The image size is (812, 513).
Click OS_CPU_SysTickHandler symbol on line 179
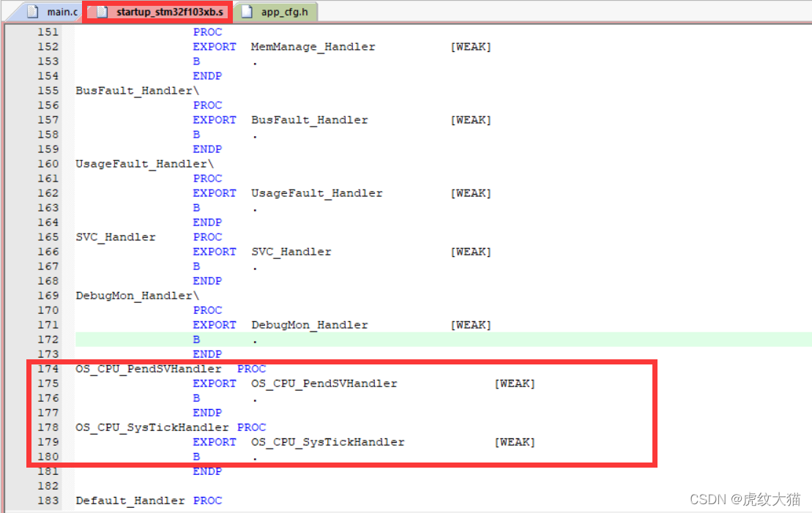[x=328, y=442]
